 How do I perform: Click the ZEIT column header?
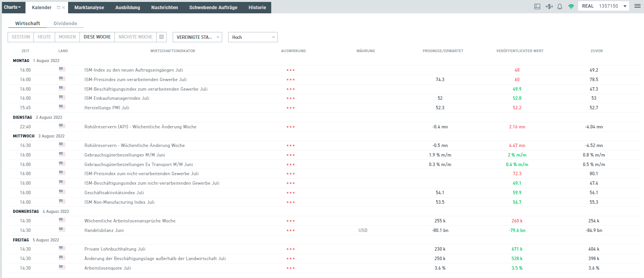[25, 51]
